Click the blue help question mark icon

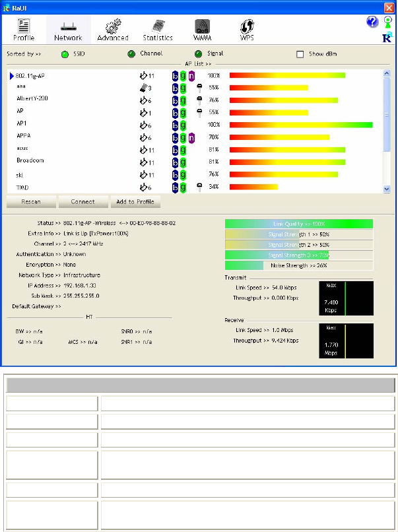[x=372, y=22]
